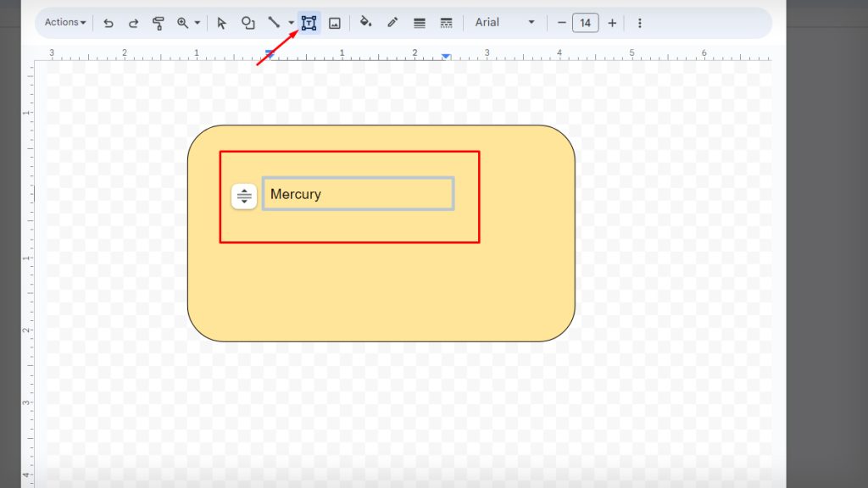The height and width of the screenshot is (488, 868).
Task: Select the Paint format tool
Action: coord(159,23)
